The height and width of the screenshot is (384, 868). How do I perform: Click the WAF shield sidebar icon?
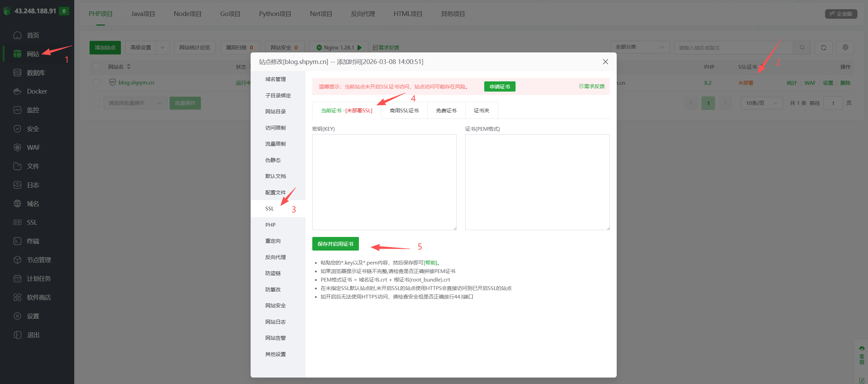[17, 147]
